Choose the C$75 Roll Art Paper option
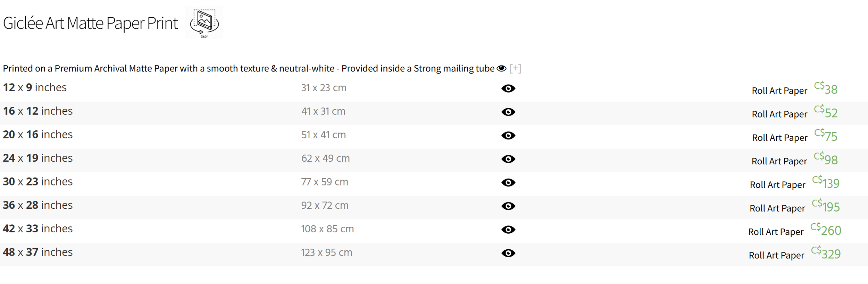Image resolution: width=868 pixels, height=284 pixels. coord(826,136)
